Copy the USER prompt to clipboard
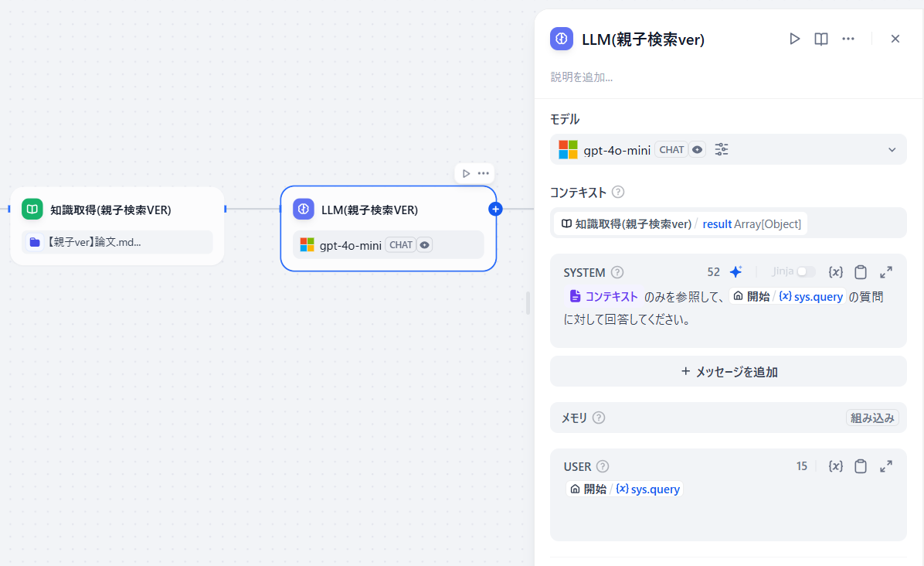Viewport: 924px width, 566px height. tap(861, 466)
